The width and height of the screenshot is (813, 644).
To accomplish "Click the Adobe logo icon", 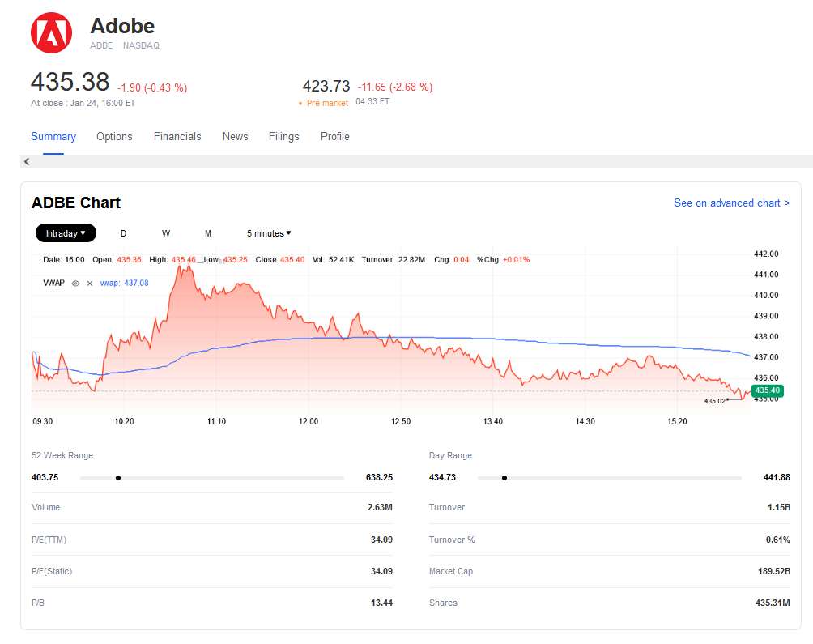I will point(51,33).
